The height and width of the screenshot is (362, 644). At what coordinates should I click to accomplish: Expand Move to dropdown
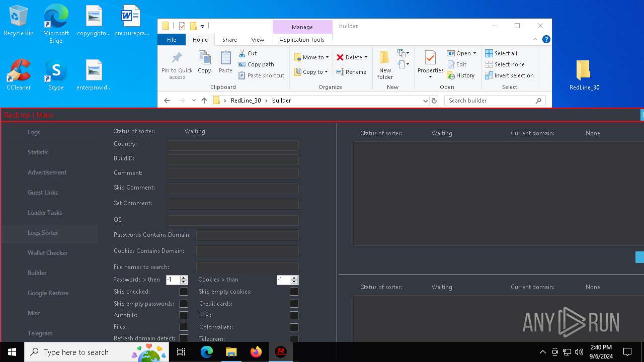(x=327, y=57)
